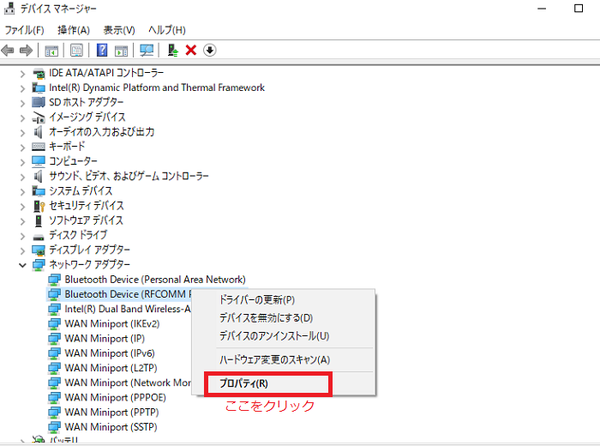Viewport: 600px width, 446px height.
Task: Collapse the ネットワーク アダプター node
Action: 23,265
